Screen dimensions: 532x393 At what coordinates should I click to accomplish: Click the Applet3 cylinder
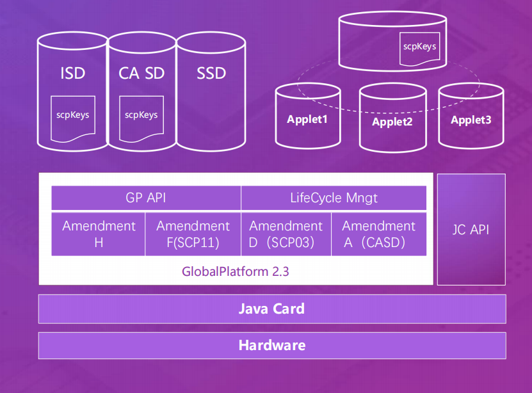(471, 119)
